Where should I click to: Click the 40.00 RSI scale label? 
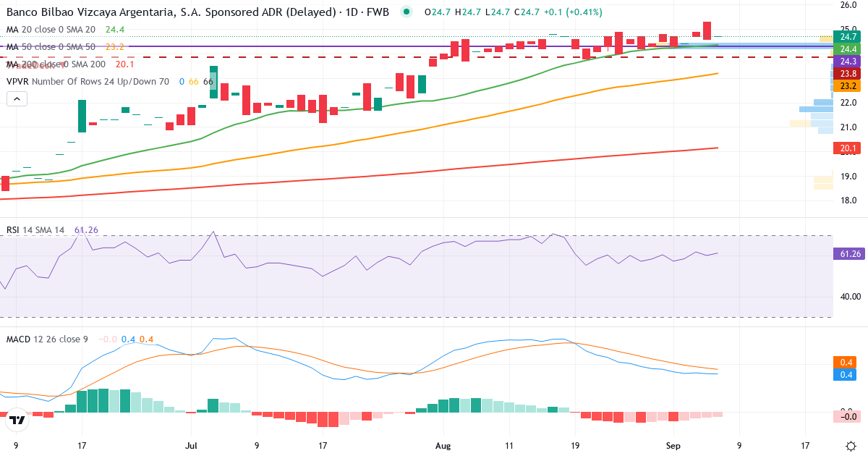[x=850, y=297]
